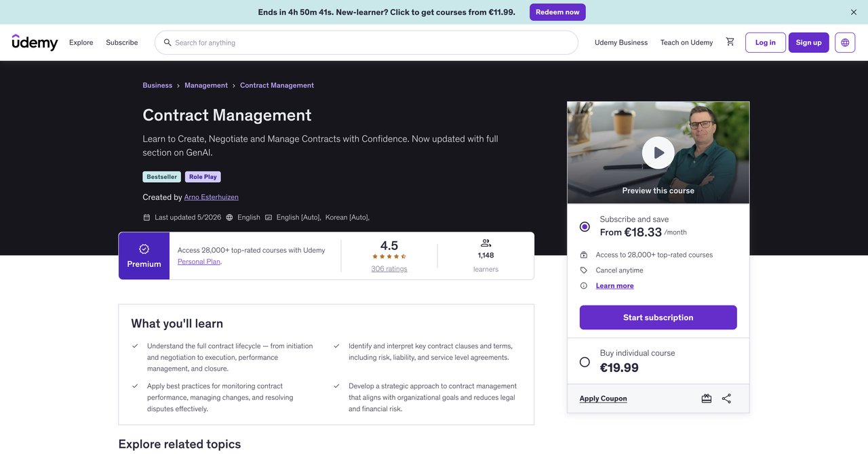Click the checkmark beside "Identify and interpret key contract"
868x454 pixels.
click(336, 346)
